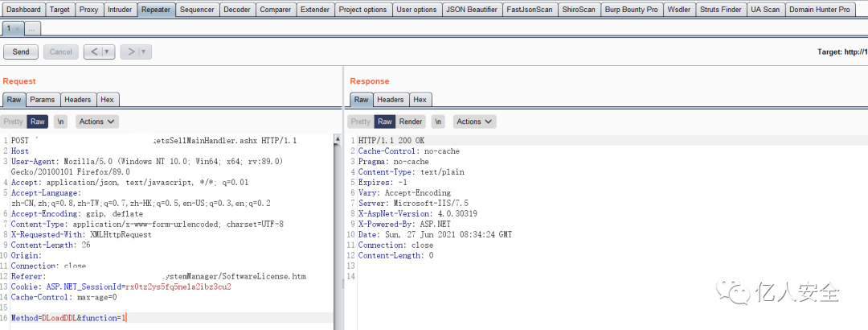The height and width of the screenshot is (330, 868).
Task: Toggle \n non-printing chars in Request
Action: [61, 122]
